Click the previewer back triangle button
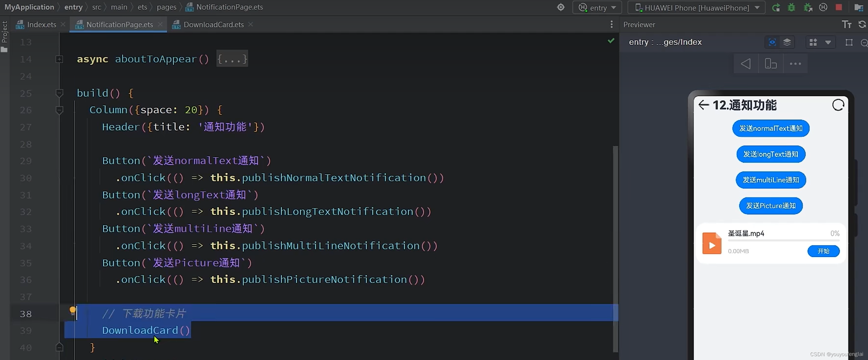This screenshot has width=868, height=360. coord(746,63)
